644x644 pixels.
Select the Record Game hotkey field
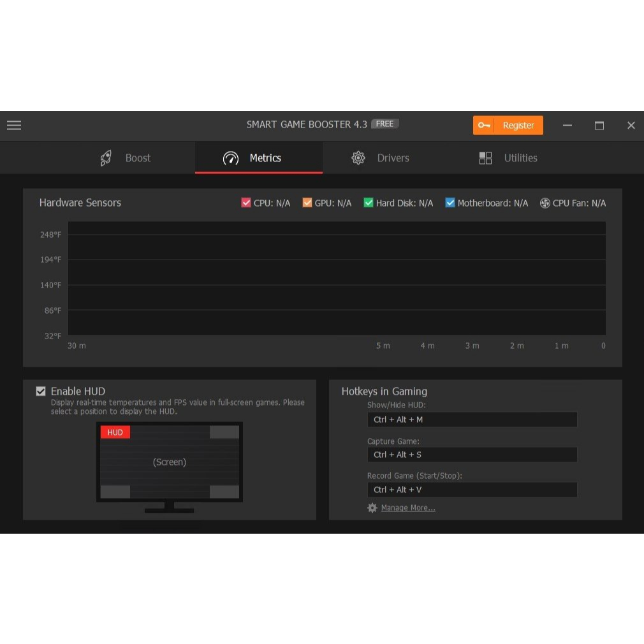click(472, 490)
